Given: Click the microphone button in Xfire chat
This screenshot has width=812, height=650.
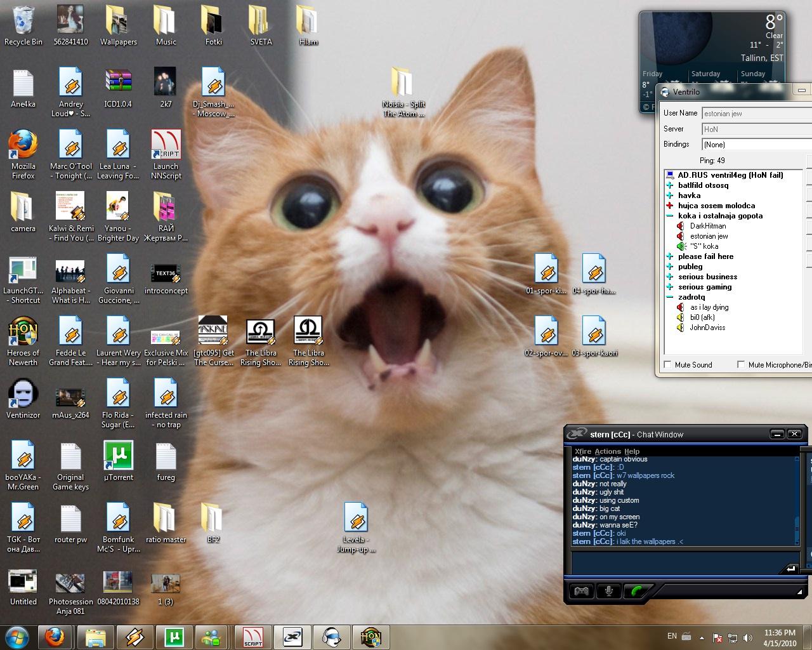Looking at the screenshot, I should click(x=609, y=592).
